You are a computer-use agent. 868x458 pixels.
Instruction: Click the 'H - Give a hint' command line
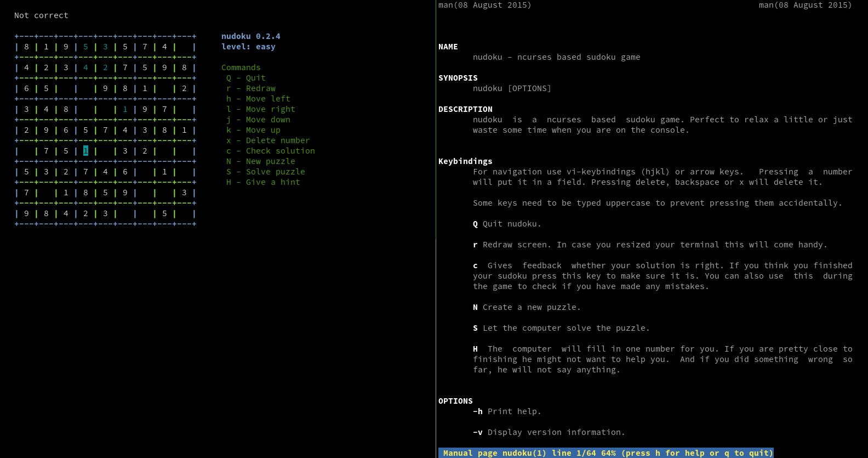pos(263,182)
